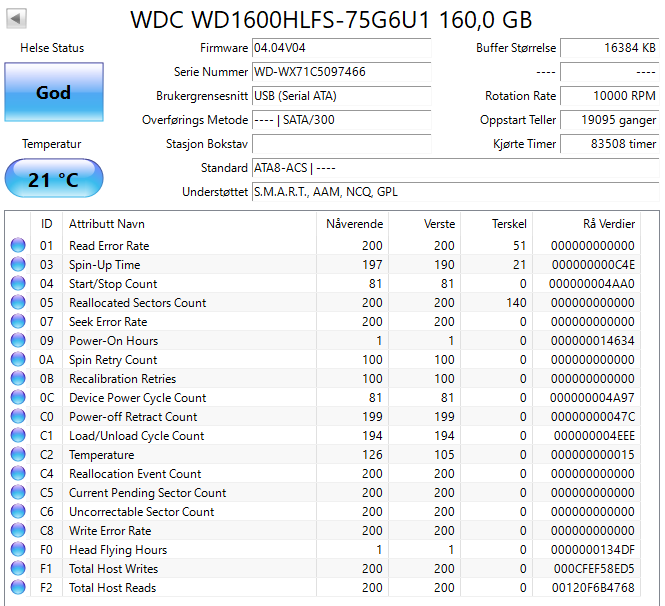Click raw value 000000004EEE

coord(594,436)
